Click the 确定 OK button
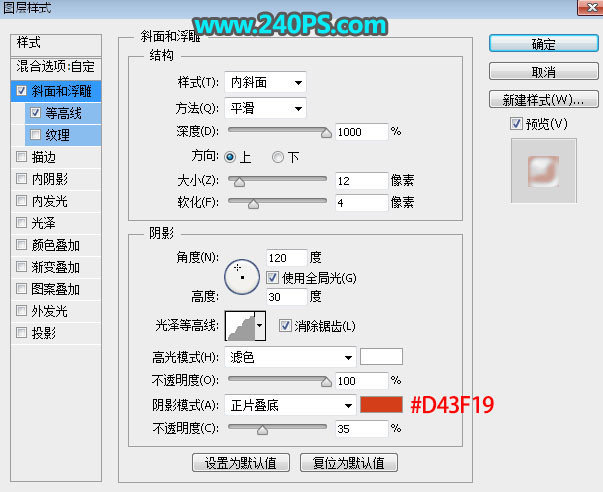This screenshot has width=603, height=492. point(543,43)
